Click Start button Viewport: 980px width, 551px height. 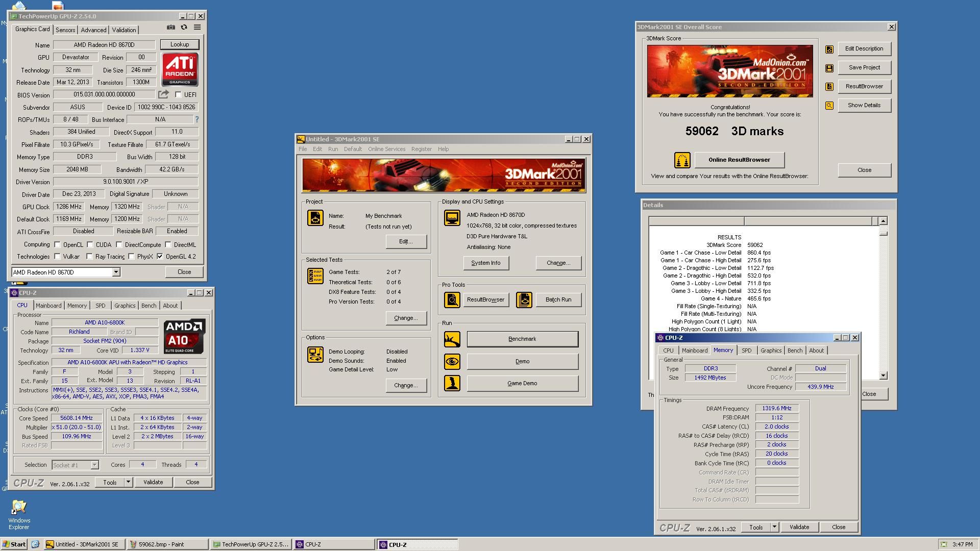pyautogui.click(x=14, y=544)
